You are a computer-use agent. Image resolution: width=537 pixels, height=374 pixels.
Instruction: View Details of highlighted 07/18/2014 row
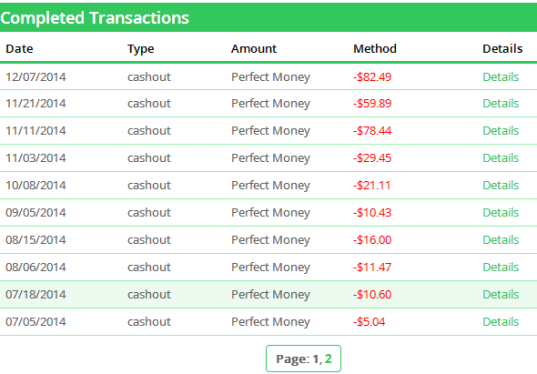pyautogui.click(x=501, y=294)
